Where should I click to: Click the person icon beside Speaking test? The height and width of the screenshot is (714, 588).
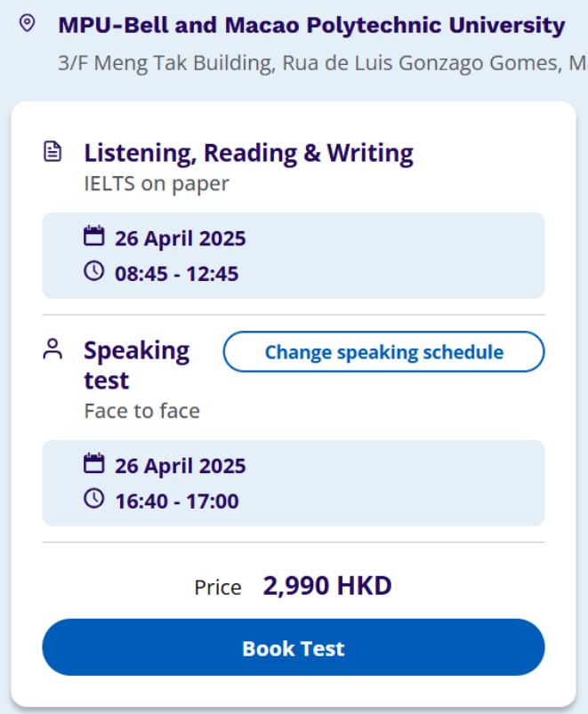tap(52, 349)
